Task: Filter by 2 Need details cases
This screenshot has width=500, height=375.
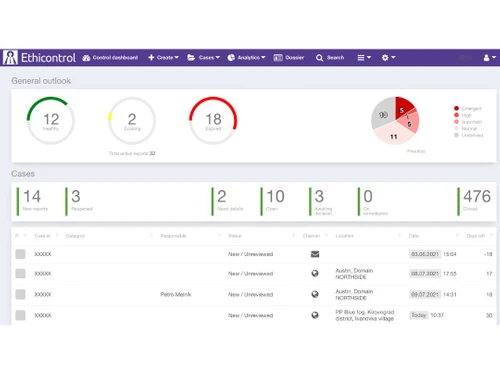Action: click(x=228, y=201)
